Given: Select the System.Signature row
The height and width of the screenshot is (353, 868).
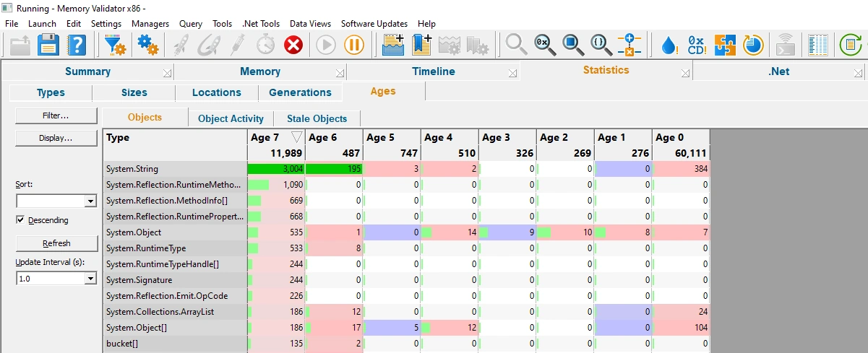Looking at the screenshot, I should pyautogui.click(x=407, y=280).
